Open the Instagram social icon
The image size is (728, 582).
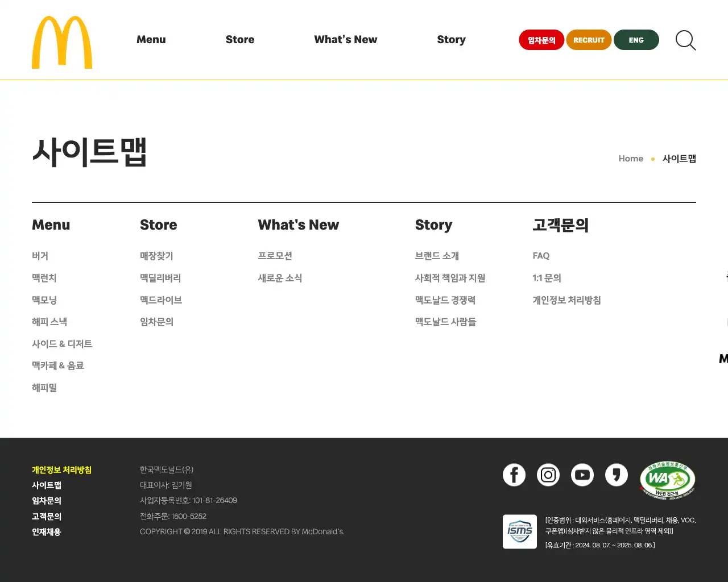[x=548, y=475]
